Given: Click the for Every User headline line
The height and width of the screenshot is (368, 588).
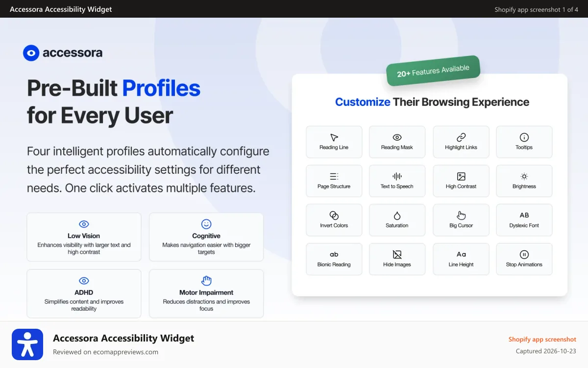Looking at the screenshot, I should tap(100, 115).
